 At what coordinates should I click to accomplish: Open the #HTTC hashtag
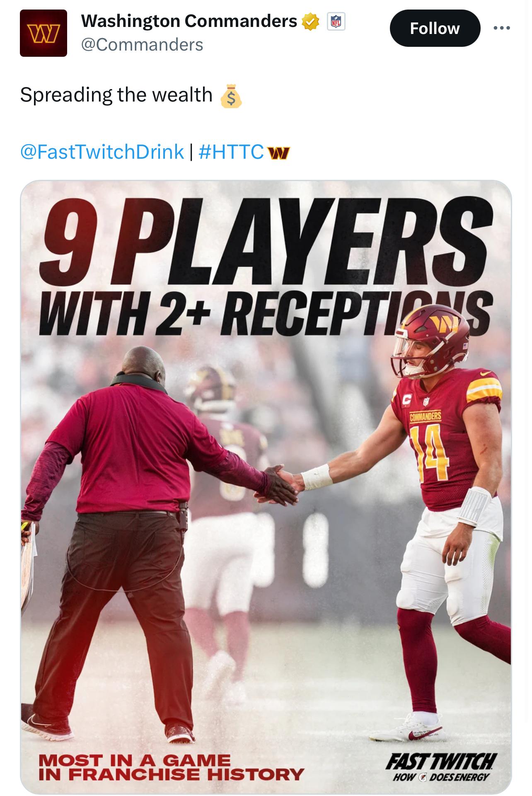coord(231,152)
